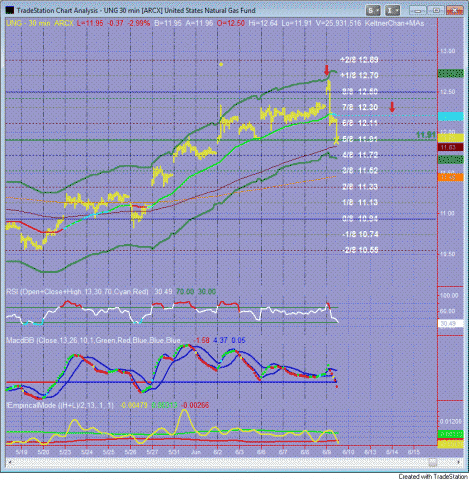Image resolution: width=469 pixels, height=480 pixels.
Task: Click the '+1/8 12.70' Murrey level label
Action: [359, 75]
